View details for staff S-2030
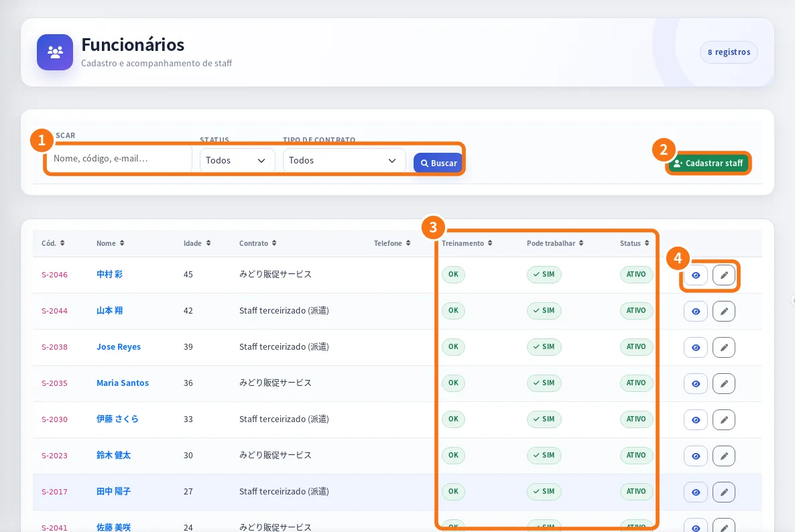The height and width of the screenshot is (532, 795). 696,419
